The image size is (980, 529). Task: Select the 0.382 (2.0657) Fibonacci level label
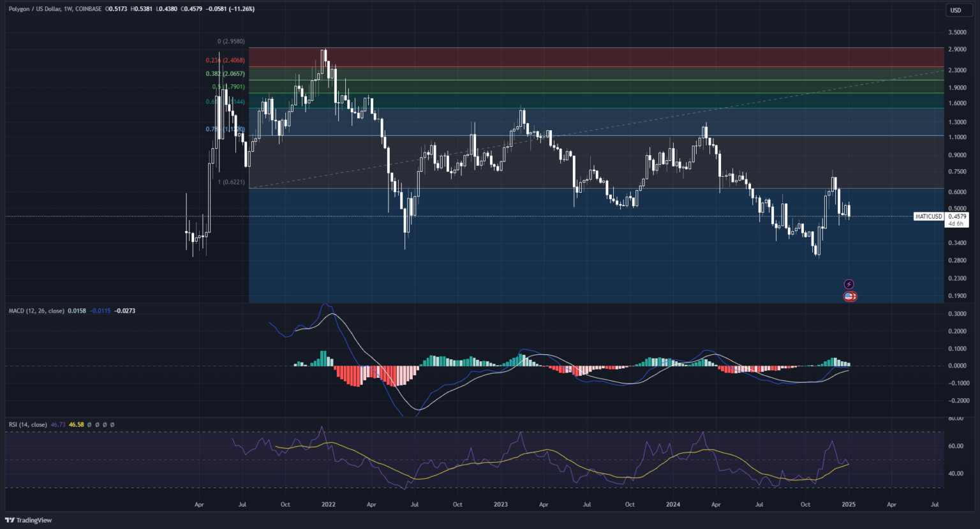pyautogui.click(x=225, y=74)
